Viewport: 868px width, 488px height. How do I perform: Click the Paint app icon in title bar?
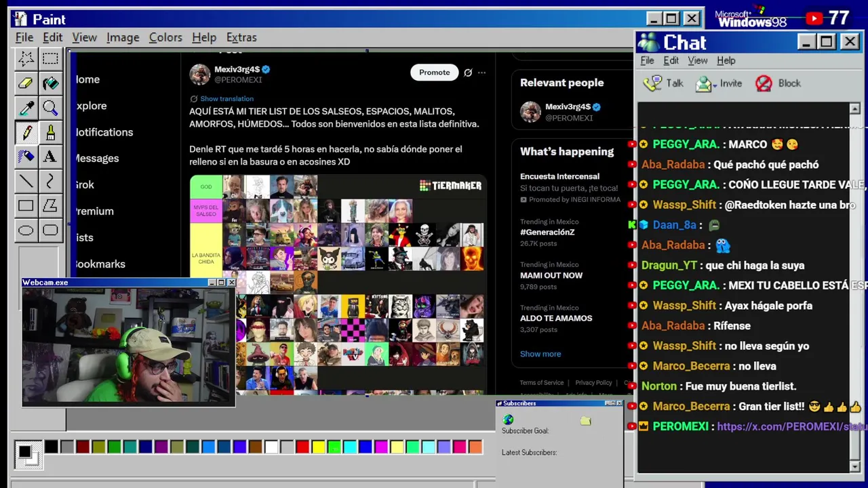(20, 19)
